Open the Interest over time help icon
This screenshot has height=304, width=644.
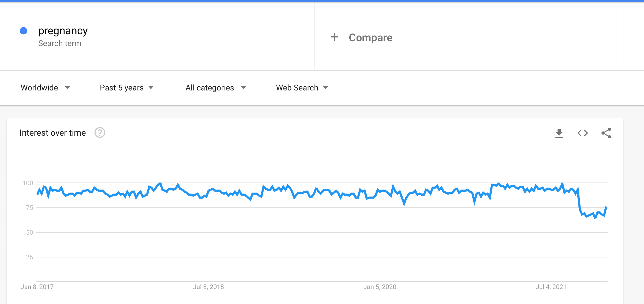click(x=100, y=133)
